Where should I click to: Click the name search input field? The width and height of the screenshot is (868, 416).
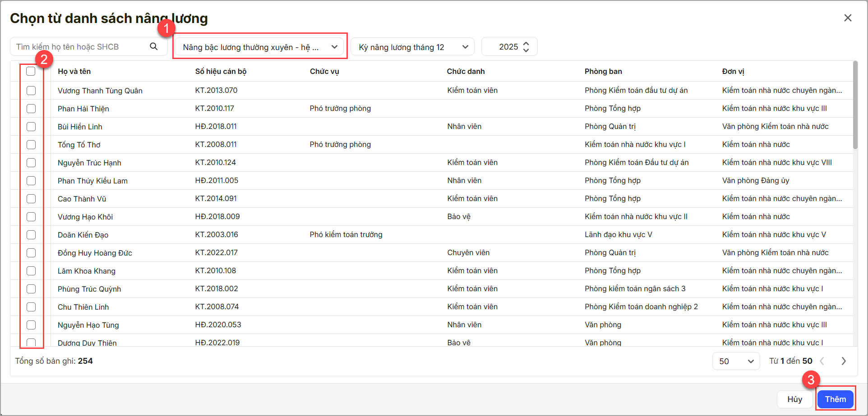tap(81, 47)
